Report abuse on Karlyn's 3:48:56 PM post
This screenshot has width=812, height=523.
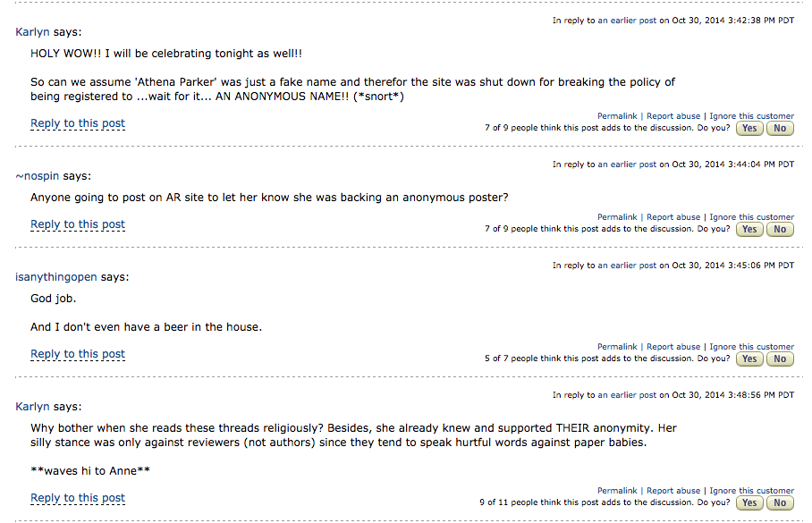click(673, 491)
